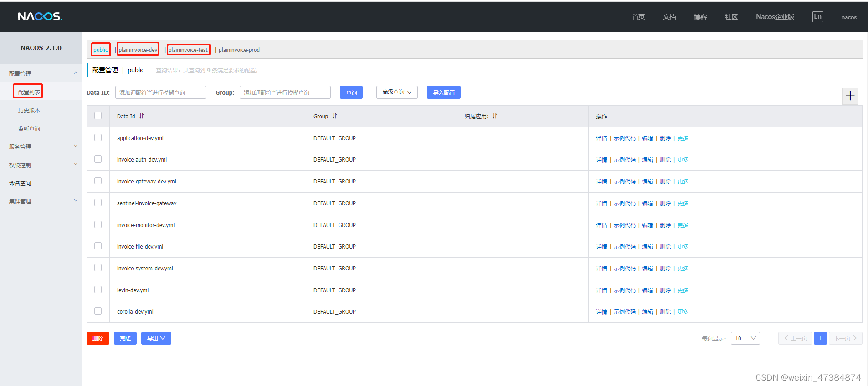This screenshot has height=386, width=868.
Task: Switch to plaininvoice-dev namespace tab
Action: pyautogui.click(x=138, y=50)
